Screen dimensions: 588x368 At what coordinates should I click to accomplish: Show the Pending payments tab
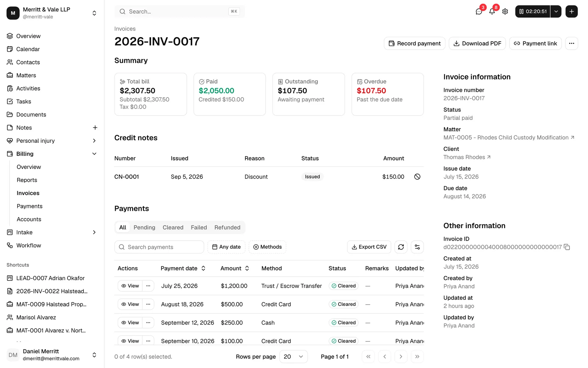pyautogui.click(x=144, y=227)
